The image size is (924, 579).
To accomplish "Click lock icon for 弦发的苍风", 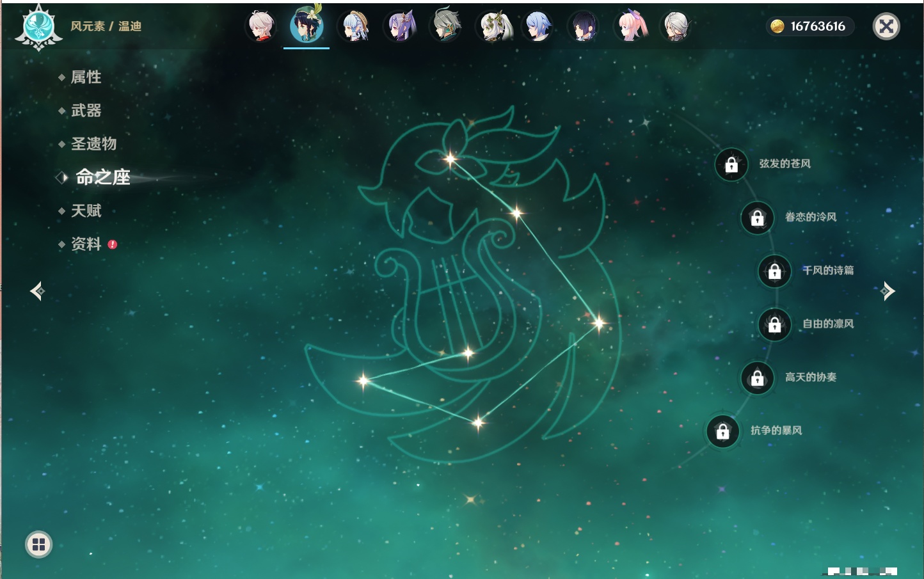I will (731, 165).
